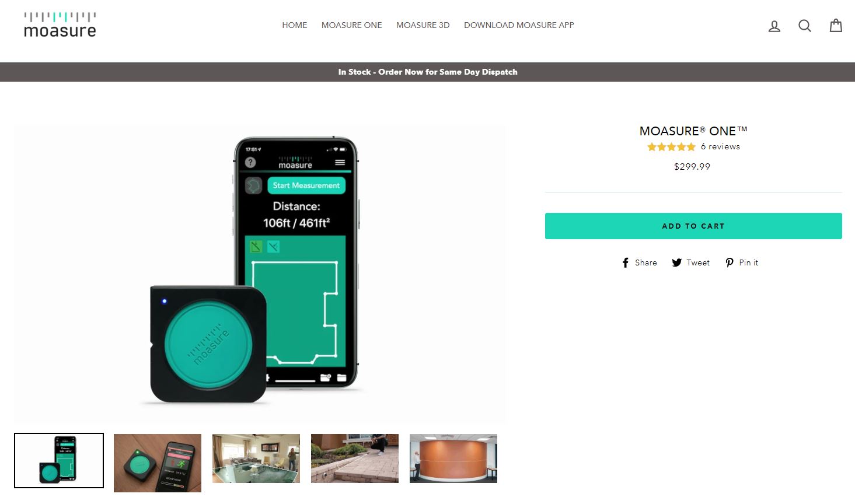The image size is (855, 504).
Task: Click the five-star rating stars
Action: (x=671, y=147)
